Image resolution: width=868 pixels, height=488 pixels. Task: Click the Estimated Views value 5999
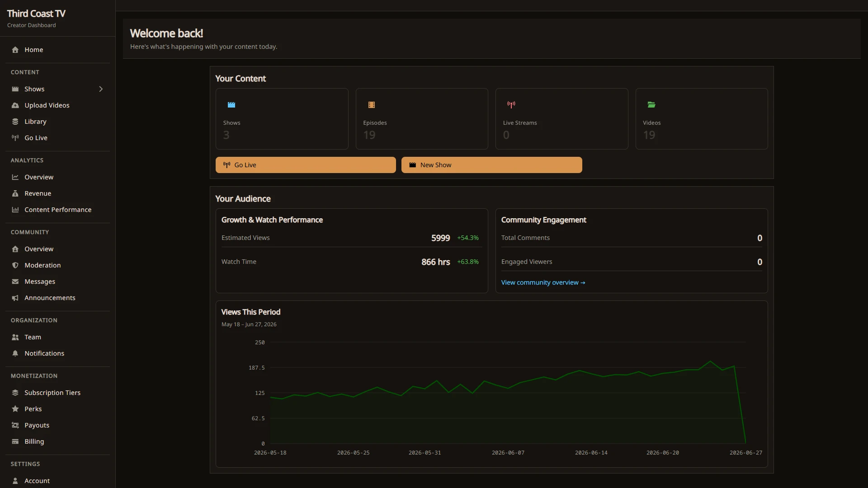point(440,238)
